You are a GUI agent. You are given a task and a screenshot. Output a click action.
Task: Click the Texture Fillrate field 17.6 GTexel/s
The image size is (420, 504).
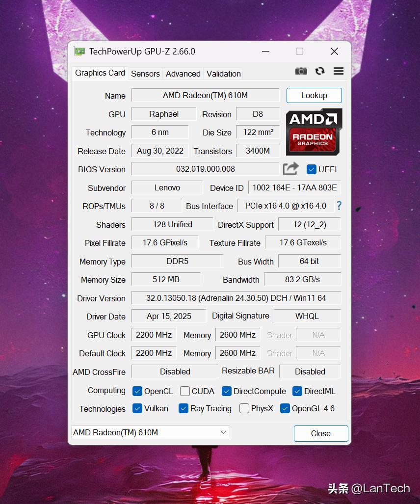click(x=303, y=243)
